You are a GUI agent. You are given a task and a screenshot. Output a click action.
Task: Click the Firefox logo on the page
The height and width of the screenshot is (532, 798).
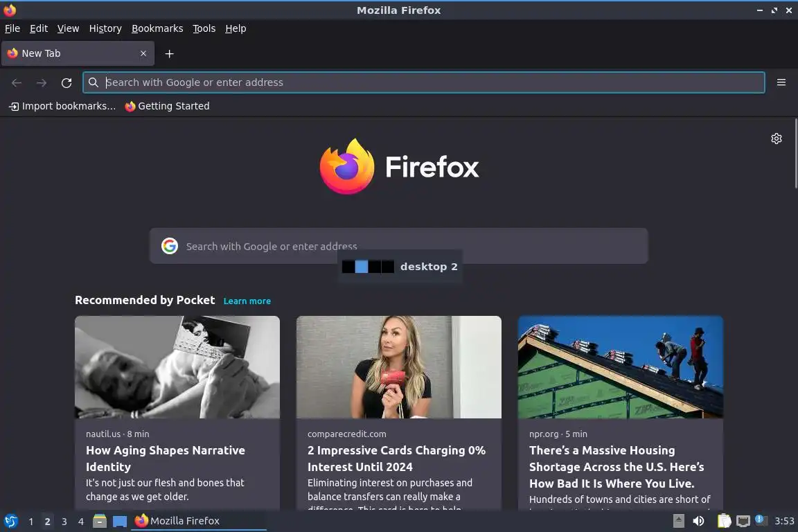399,166
